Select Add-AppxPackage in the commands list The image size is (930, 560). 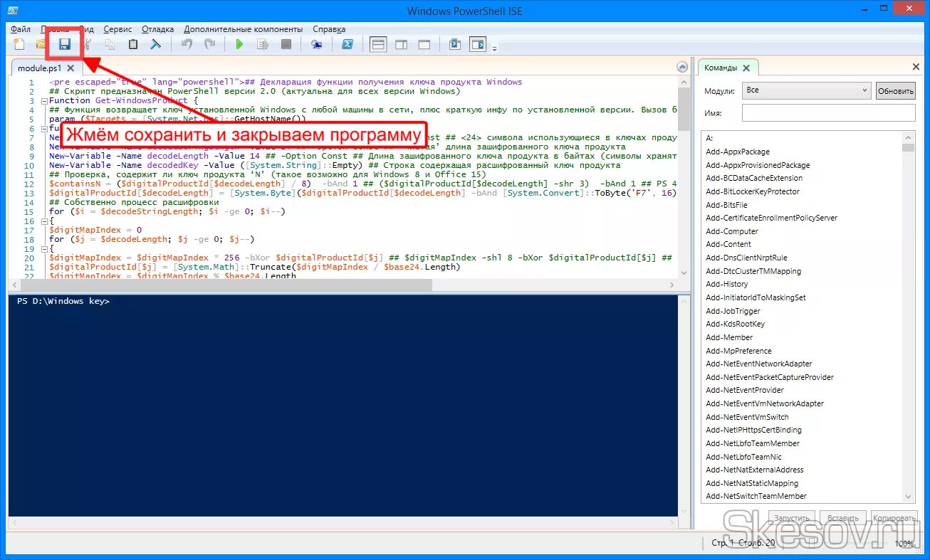[x=738, y=152]
